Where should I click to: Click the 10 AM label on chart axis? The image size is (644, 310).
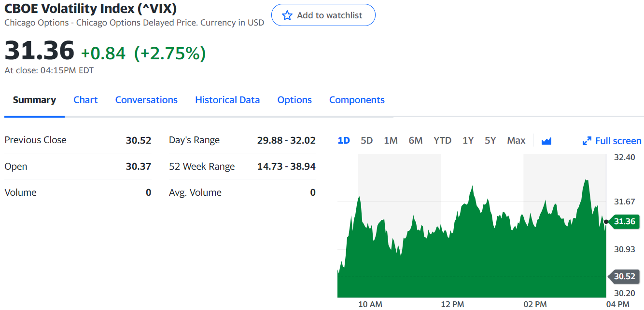[x=370, y=304]
